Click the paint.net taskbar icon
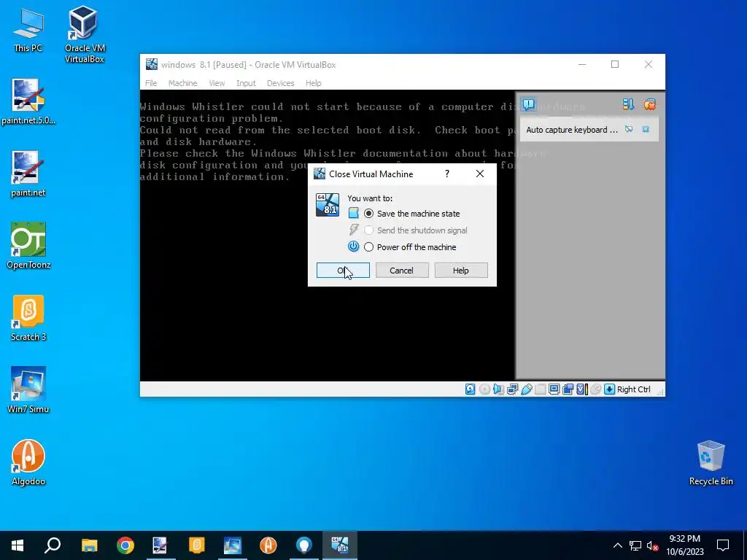 [160, 545]
